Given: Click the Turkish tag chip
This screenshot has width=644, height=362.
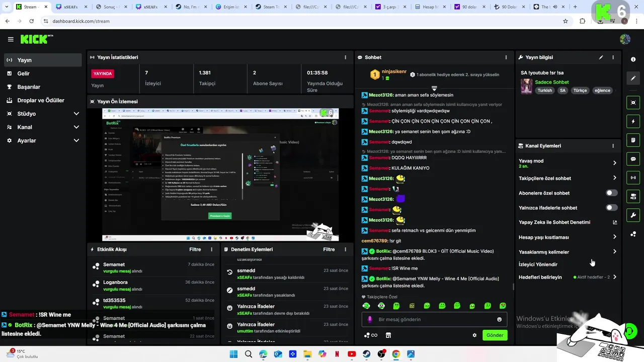Looking at the screenshot, I should (544, 90).
